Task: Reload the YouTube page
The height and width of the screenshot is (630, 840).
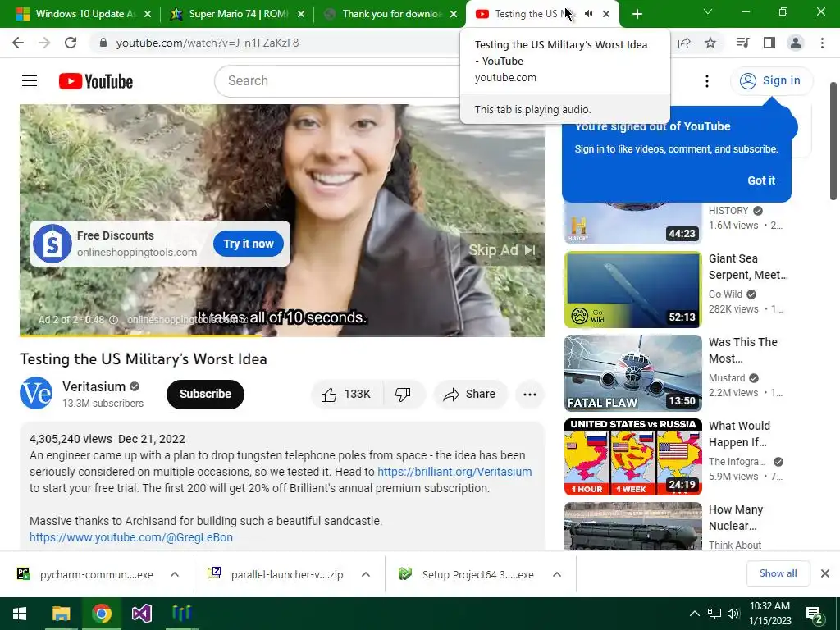Action: click(x=71, y=43)
